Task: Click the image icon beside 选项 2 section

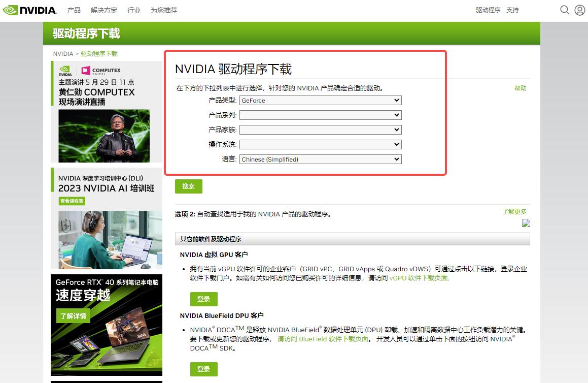Action: tap(526, 223)
